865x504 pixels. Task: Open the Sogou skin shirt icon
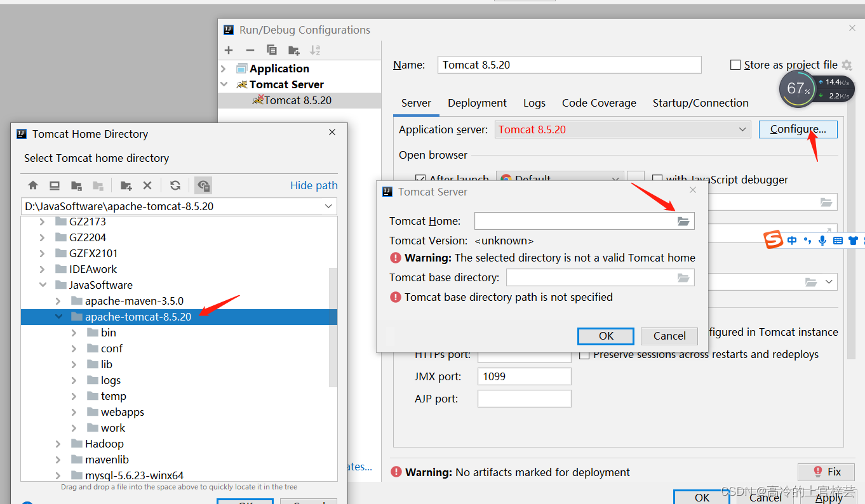point(853,240)
